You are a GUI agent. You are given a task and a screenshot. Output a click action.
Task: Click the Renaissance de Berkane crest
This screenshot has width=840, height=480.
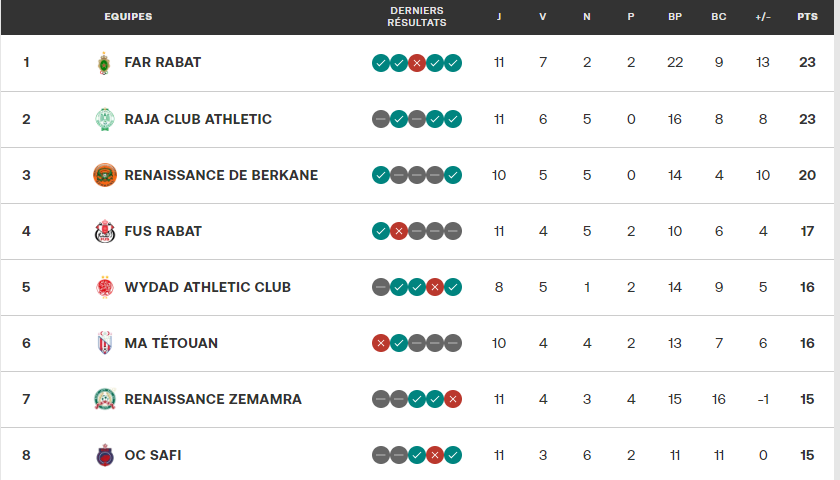(104, 175)
